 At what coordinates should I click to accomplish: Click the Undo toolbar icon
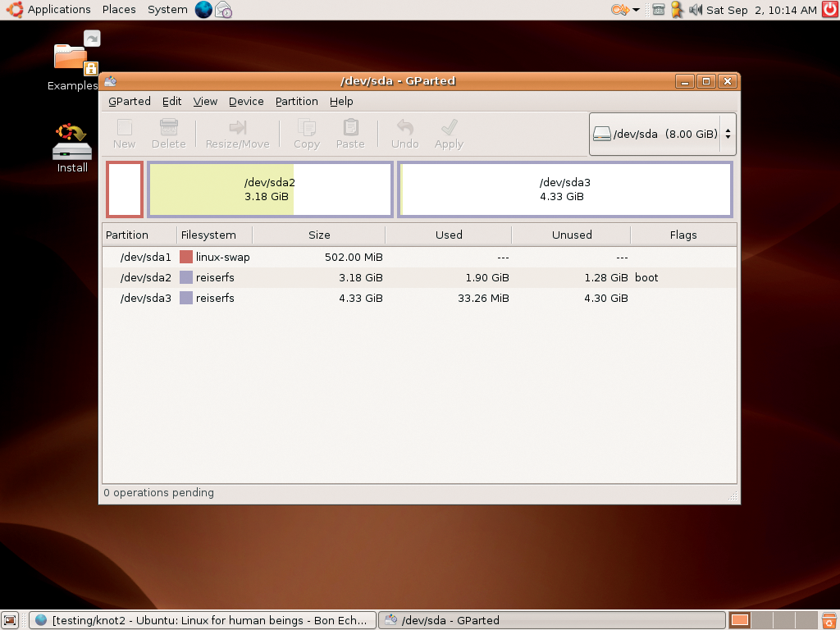tap(405, 134)
